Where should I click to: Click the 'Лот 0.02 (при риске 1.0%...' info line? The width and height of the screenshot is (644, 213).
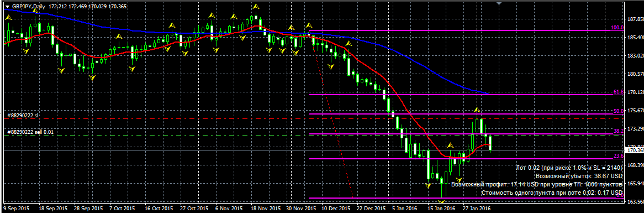tap(569, 168)
